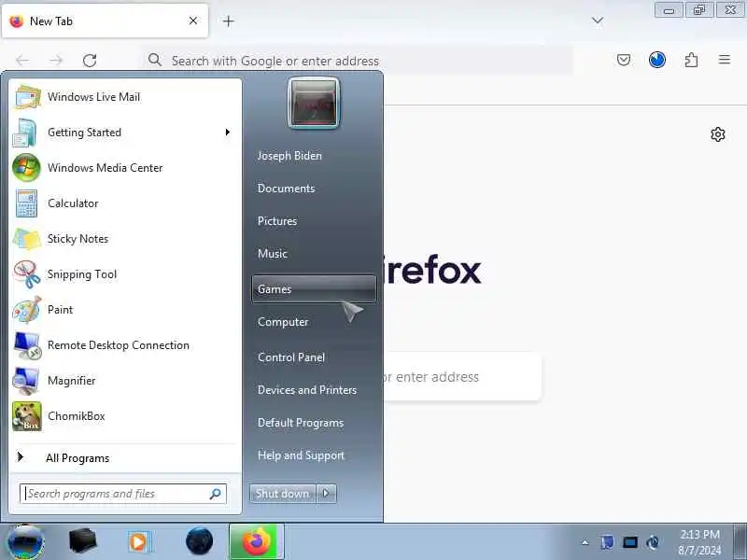
Task: Click the Show desktop strip
Action: (x=740, y=541)
